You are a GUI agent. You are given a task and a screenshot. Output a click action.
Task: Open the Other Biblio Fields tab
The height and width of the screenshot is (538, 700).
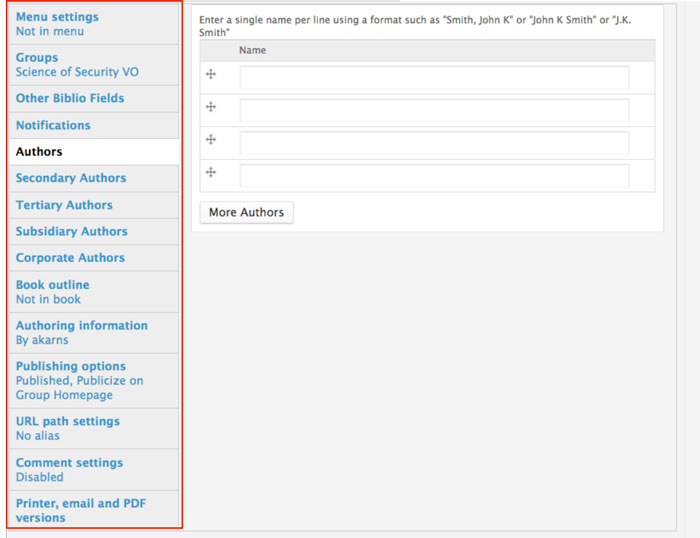[70, 98]
